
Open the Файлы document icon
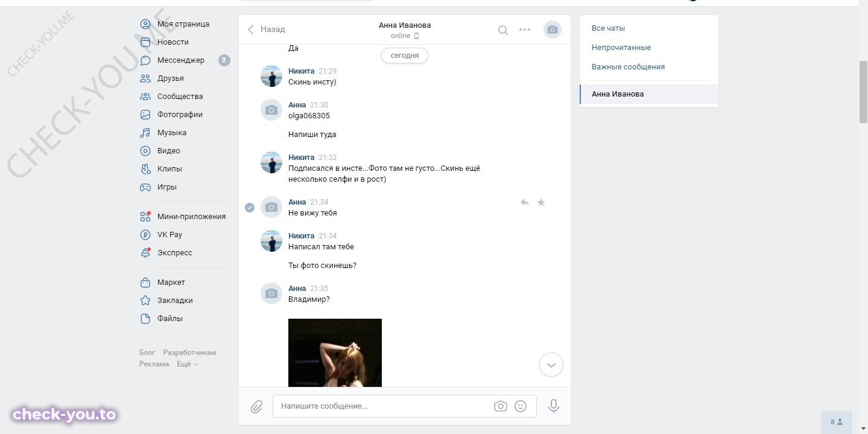click(145, 319)
